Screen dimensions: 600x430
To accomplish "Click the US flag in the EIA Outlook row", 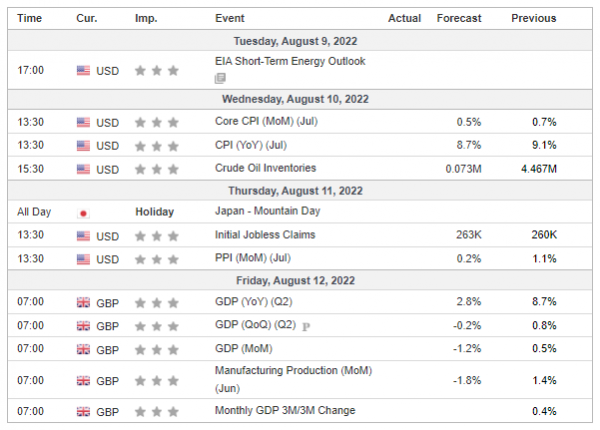I will [x=83, y=70].
